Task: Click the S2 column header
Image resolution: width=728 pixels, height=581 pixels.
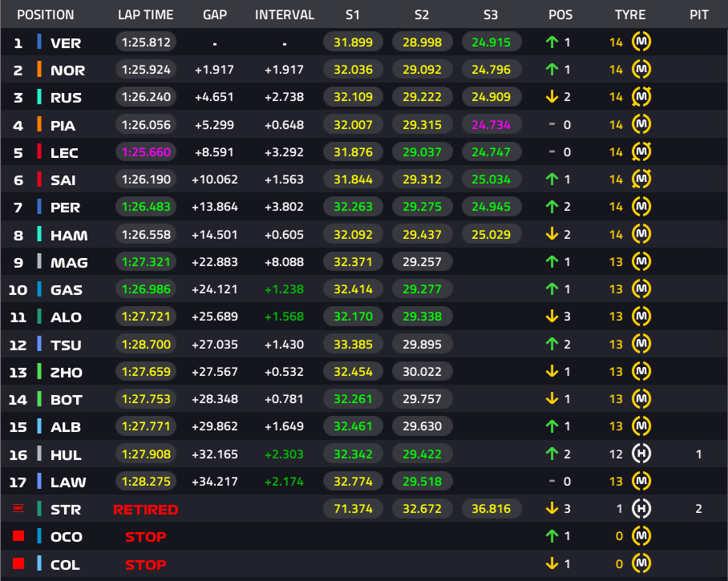Action: (422, 15)
